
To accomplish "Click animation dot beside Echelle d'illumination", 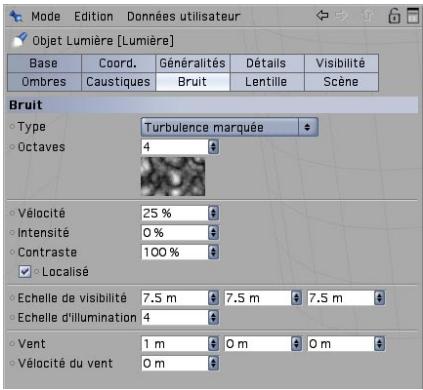I will pyautogui.click(x=12, y=317).
